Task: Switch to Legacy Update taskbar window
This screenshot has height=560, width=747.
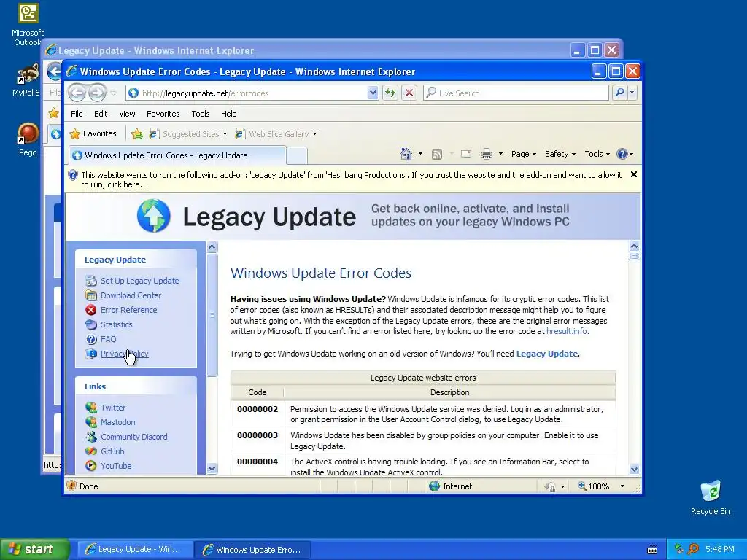Action: pos(135,549)
